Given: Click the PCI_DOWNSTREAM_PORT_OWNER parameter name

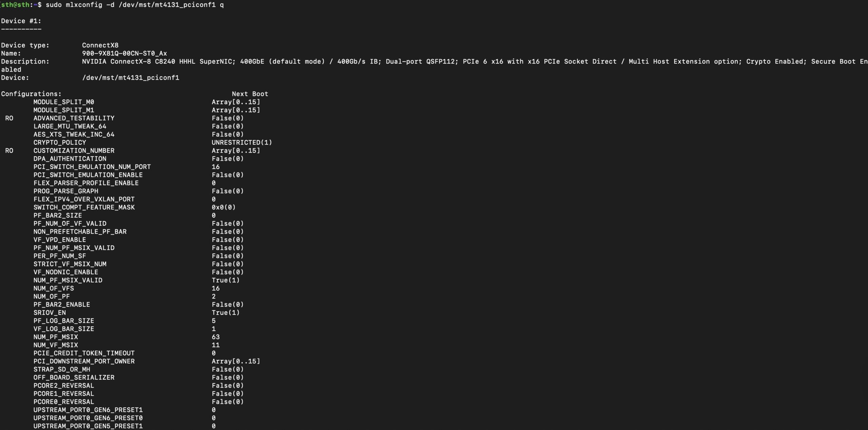Looking at the screenshot, I should (x=84, y=361).
